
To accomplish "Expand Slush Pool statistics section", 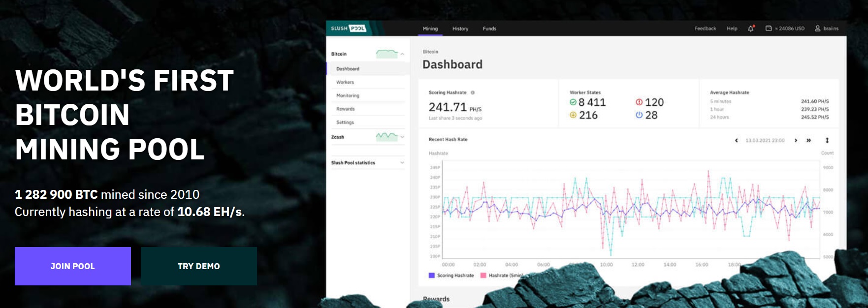I will coord(402,163).
